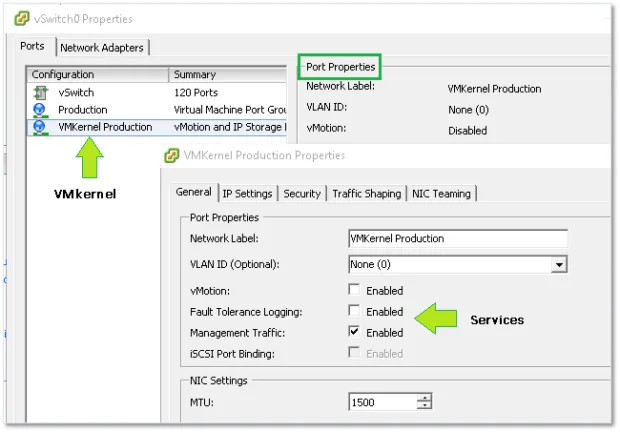
Task: Open the IP Settings tab
Action: [248, 194]
